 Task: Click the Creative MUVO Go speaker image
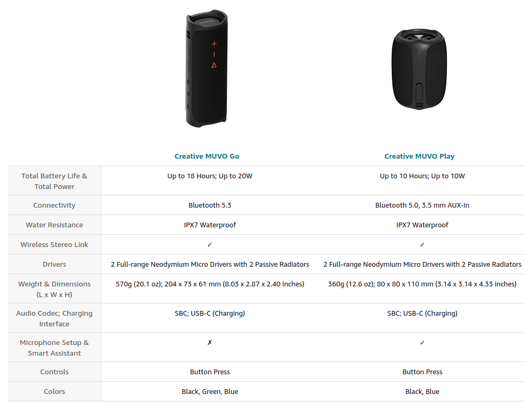pyautogui.click(x=204, y=69)
